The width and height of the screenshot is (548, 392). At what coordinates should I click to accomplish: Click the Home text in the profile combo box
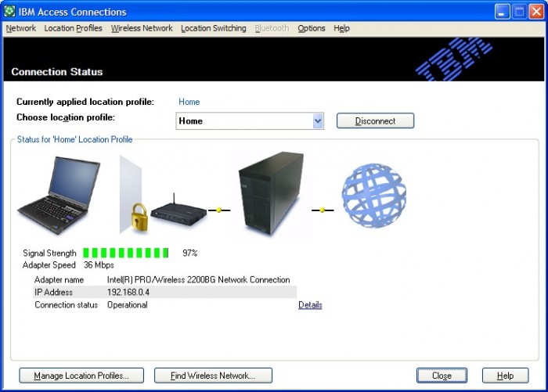click(x=190, y=121)
